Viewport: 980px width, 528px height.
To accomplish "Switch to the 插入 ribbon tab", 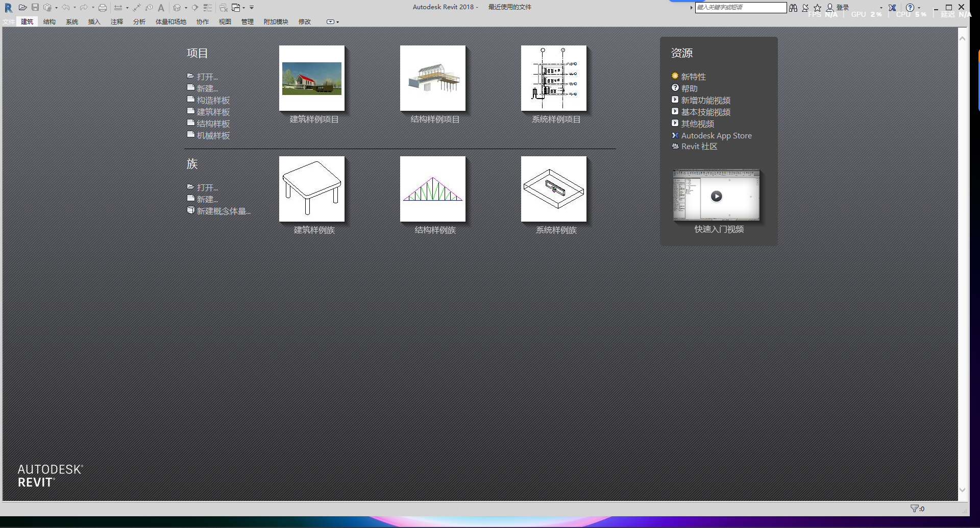I will click(94, 22).
